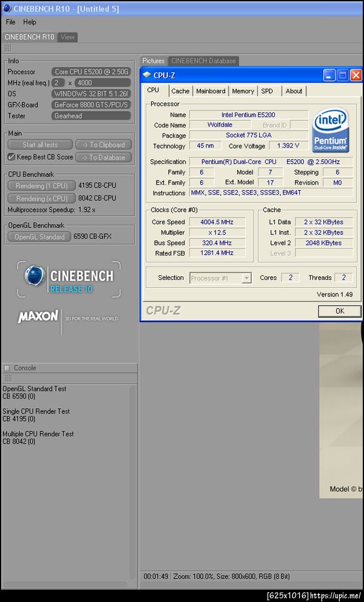This screenshot has width=364, height=602.
Task: Click the Level 2 cache value 2048 KBytes
Action: [324, 242]
